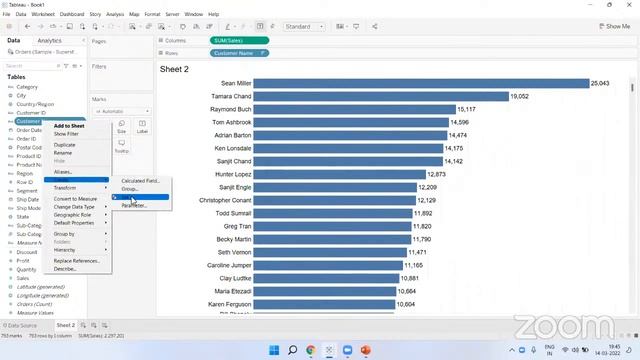Viewport: 640px width, 360px height.
Task: Click the New Data Source icon
Action: pos(82,27)
